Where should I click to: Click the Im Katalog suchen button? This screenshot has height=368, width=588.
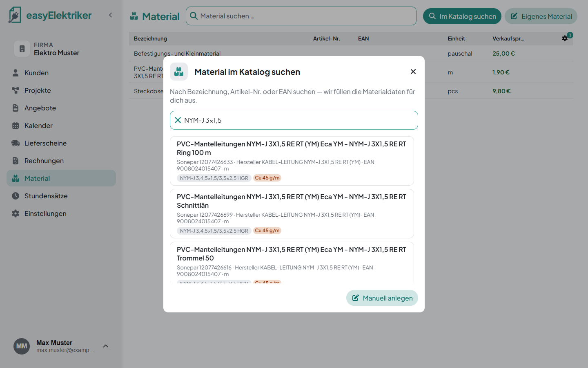[x=462, y=16]
